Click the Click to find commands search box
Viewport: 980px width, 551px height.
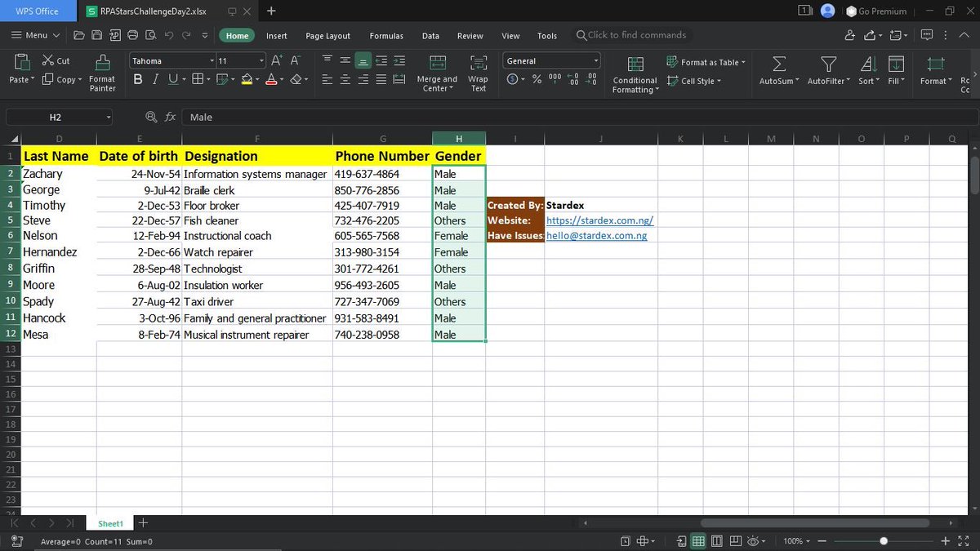[631, 35]
